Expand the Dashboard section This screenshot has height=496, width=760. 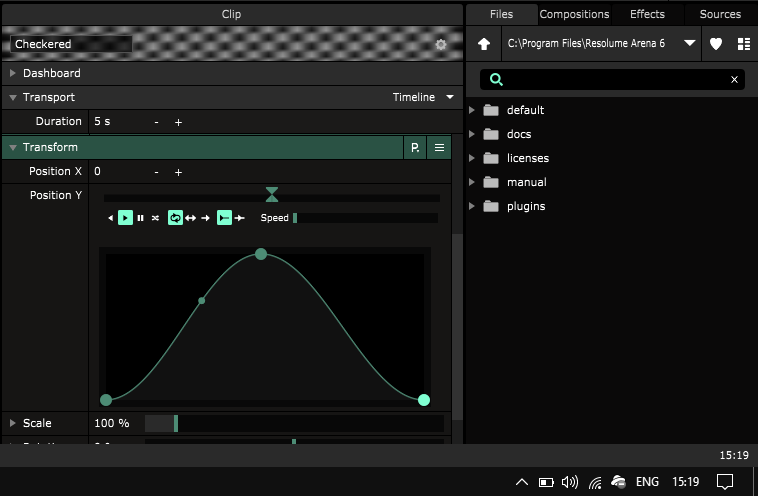point(13,74)
